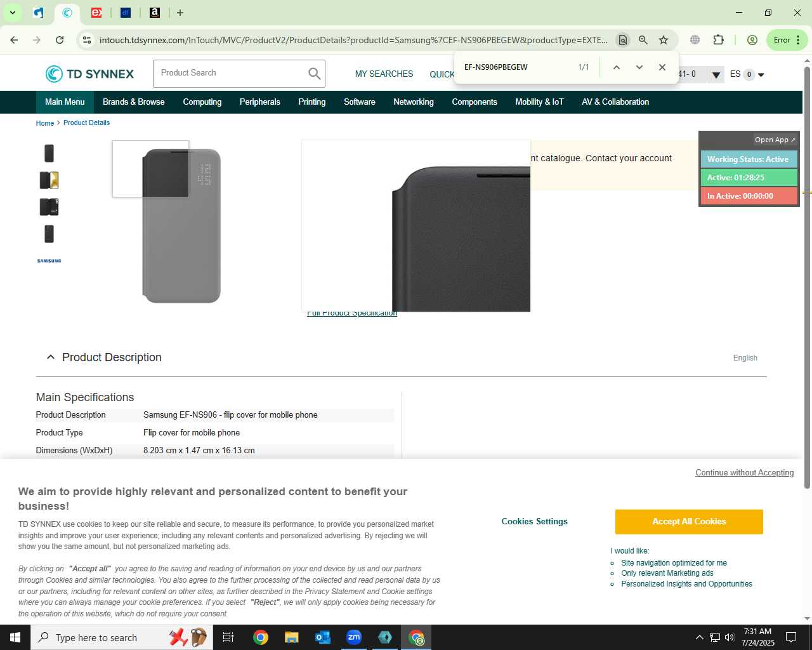Open Computing menu
The height and width of the screenshot is (650, 812).
tap(202, 102)
